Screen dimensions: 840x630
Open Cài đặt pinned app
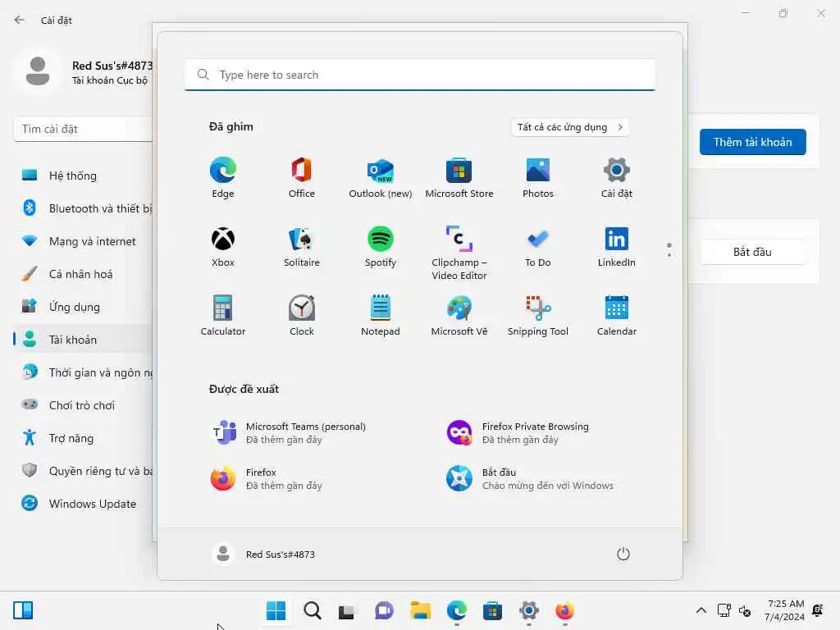[617, 178]
